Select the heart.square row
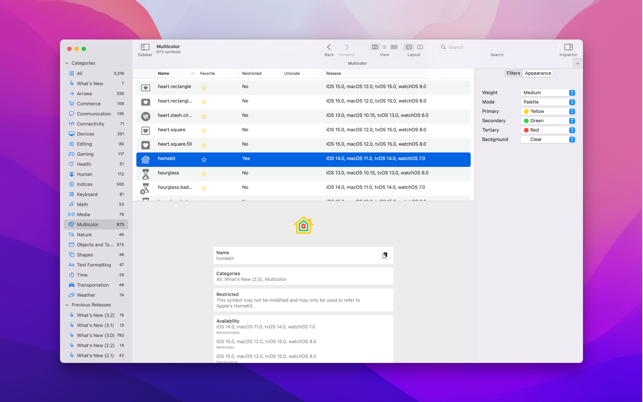This screenshot has height=402, width=643. pyautogui.click(x=303, y=130)
